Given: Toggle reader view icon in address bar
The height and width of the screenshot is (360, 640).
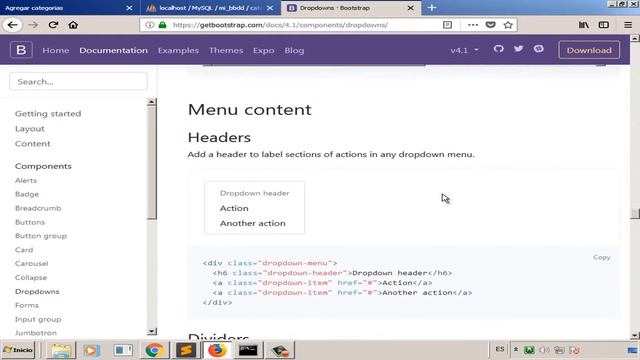Looking at the screenshot, I should pyautogui.click(x=447, y=25).
